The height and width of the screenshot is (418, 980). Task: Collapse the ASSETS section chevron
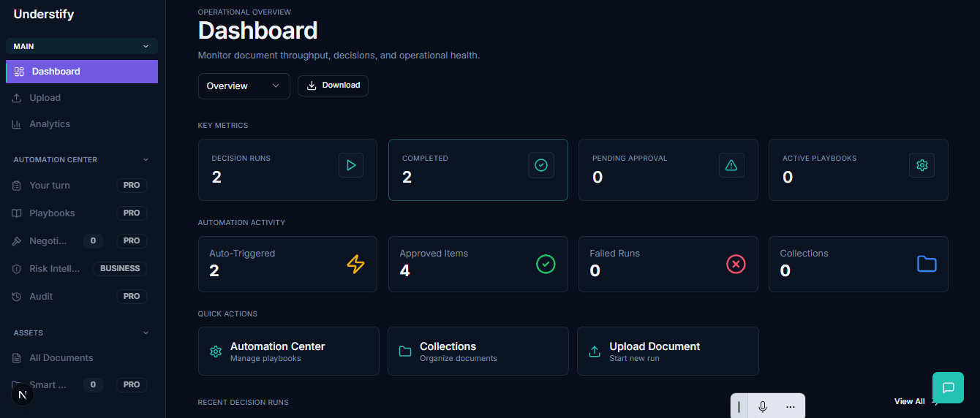(x=146, y=333)
